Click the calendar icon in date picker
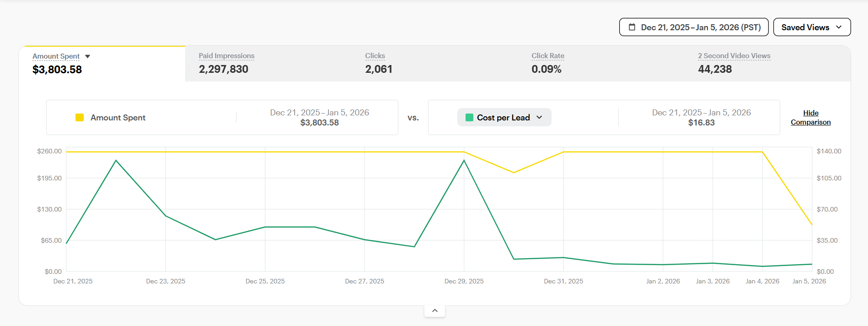The height and width of the screenshot is (326, 868). tap(632, 27)
